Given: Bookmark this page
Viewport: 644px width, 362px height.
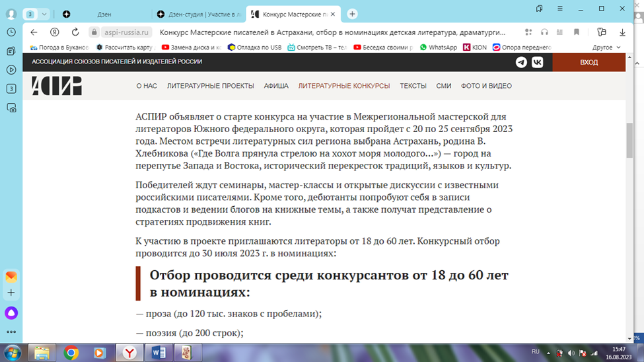Looking at the screenshot, I should tap(576, 32).
